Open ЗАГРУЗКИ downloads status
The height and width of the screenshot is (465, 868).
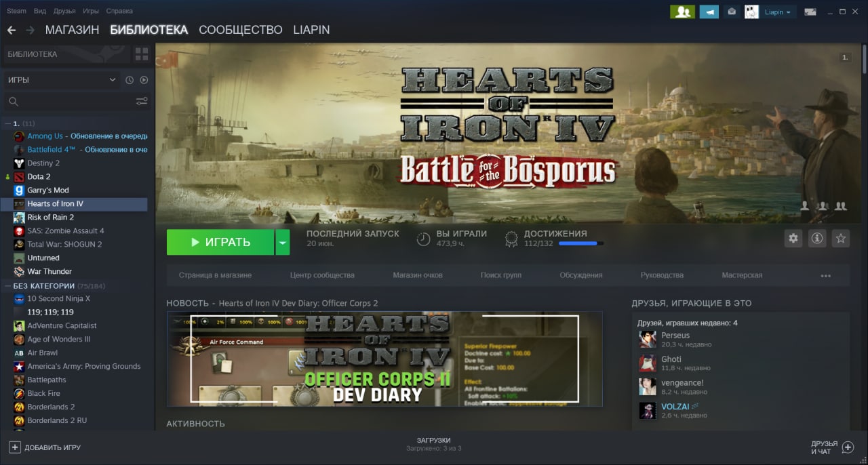coord(434,444)
